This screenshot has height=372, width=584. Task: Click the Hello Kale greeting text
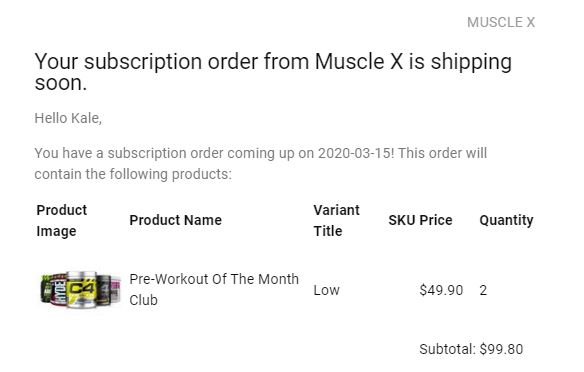[68, 118]
